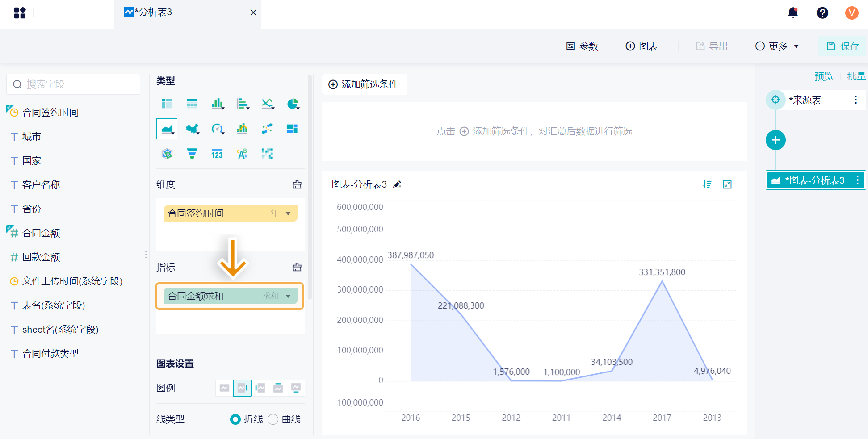Expand the chart to fullscreen
868x439 pixels.
click(x=727, y=184)
